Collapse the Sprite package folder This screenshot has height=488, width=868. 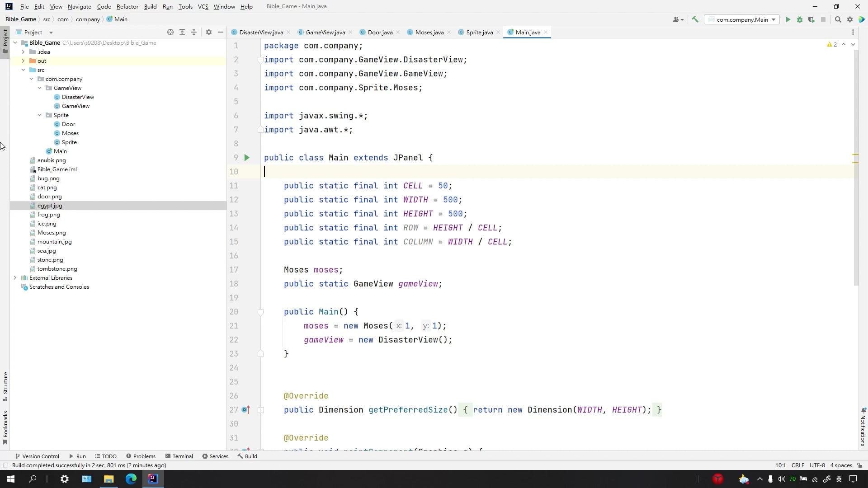(40, 115)
